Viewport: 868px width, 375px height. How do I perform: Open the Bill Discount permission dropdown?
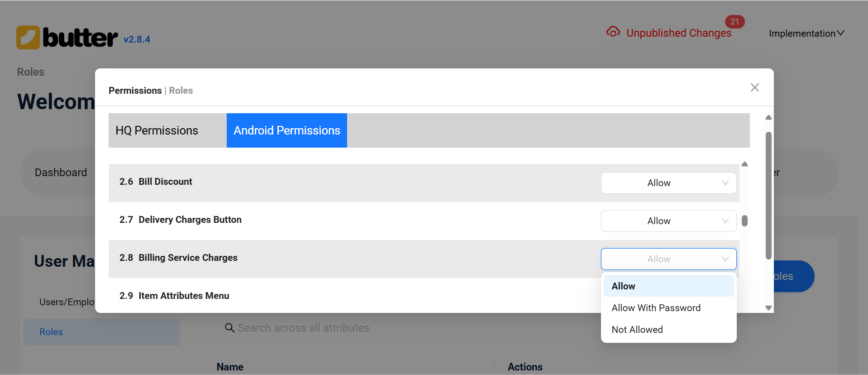click(668, 183)
